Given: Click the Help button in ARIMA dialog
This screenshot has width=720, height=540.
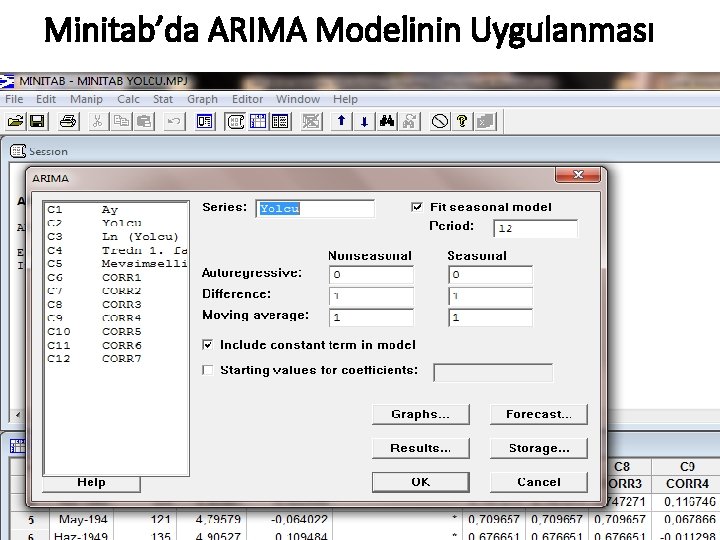Looking at the screenshot, I should click(91, 483).
